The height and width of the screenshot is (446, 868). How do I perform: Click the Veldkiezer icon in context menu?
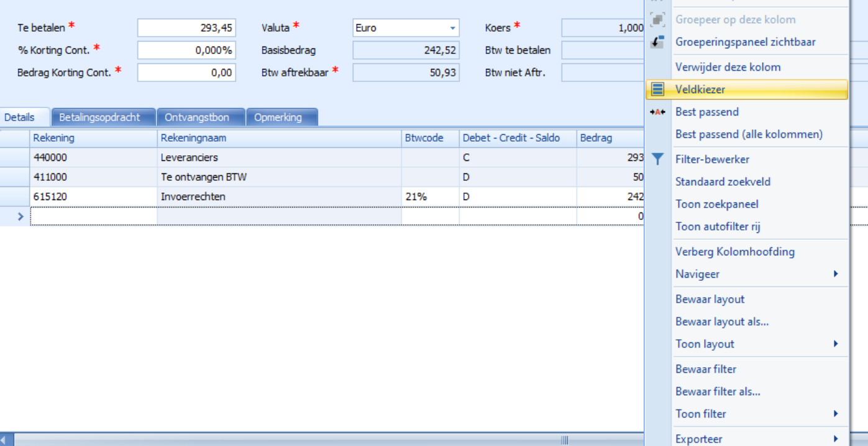click(x=657, y=89)
